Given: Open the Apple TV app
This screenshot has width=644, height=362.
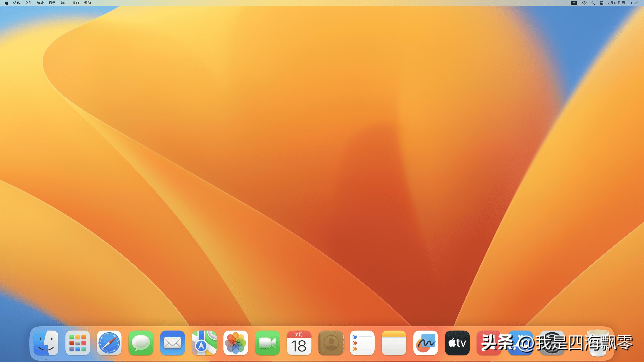Looking at the screenshot, I should [457, 343].
